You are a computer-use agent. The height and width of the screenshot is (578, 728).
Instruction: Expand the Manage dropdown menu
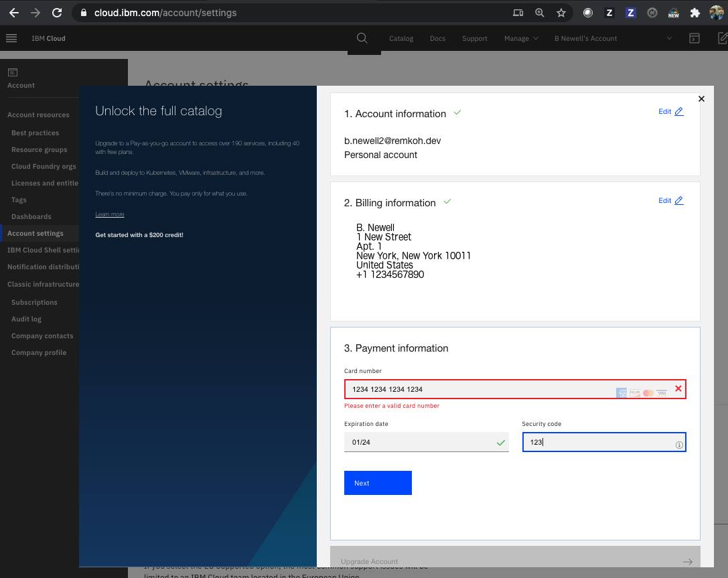pos(522,39)
